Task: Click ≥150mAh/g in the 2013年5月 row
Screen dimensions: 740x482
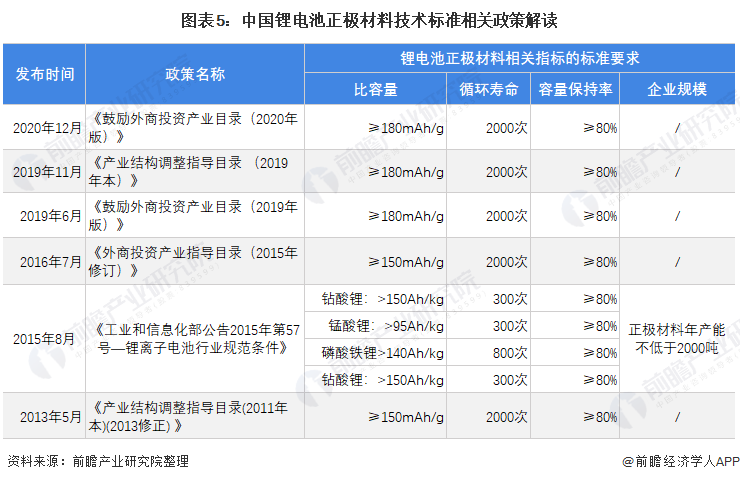Action: tap(406, 417)
